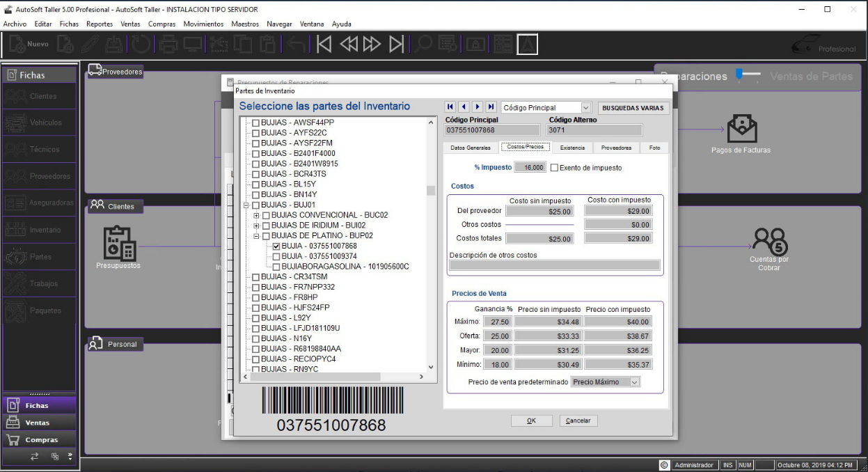
Task: Check BUJIA - 037551009374 checkbox
Action: 276,256
